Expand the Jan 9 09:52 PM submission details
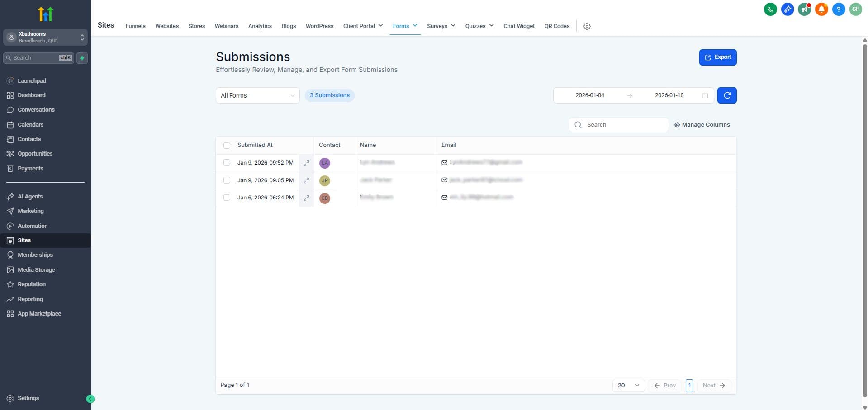The image size is (868, 410). pyautogui.click(x=306, y=163)
